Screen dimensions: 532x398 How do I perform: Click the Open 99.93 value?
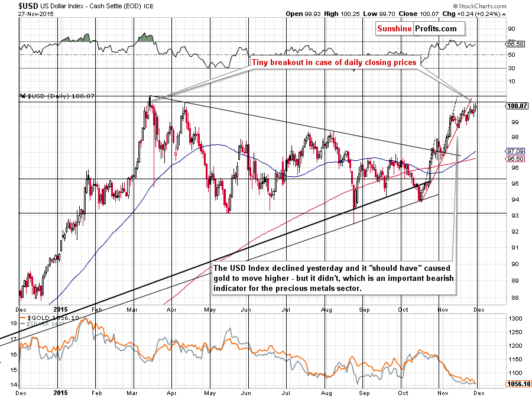[303, 14]
